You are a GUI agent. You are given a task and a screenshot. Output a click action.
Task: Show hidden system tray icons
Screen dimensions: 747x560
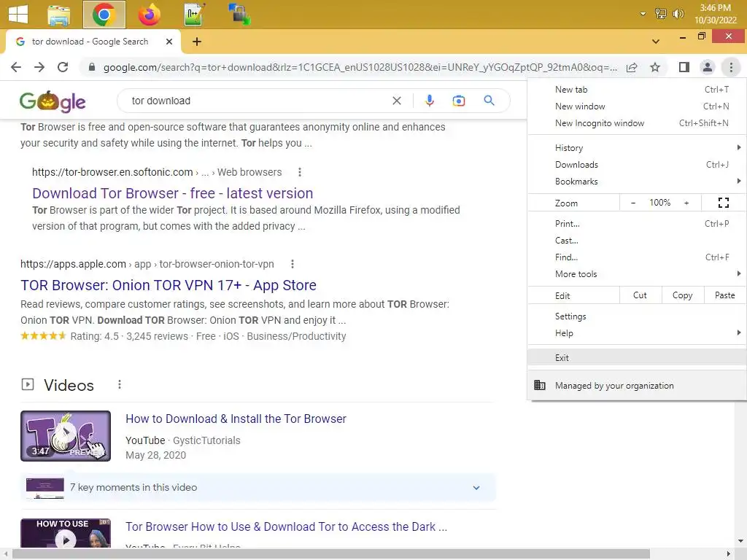pyautogui.click(x=643, y=14)
